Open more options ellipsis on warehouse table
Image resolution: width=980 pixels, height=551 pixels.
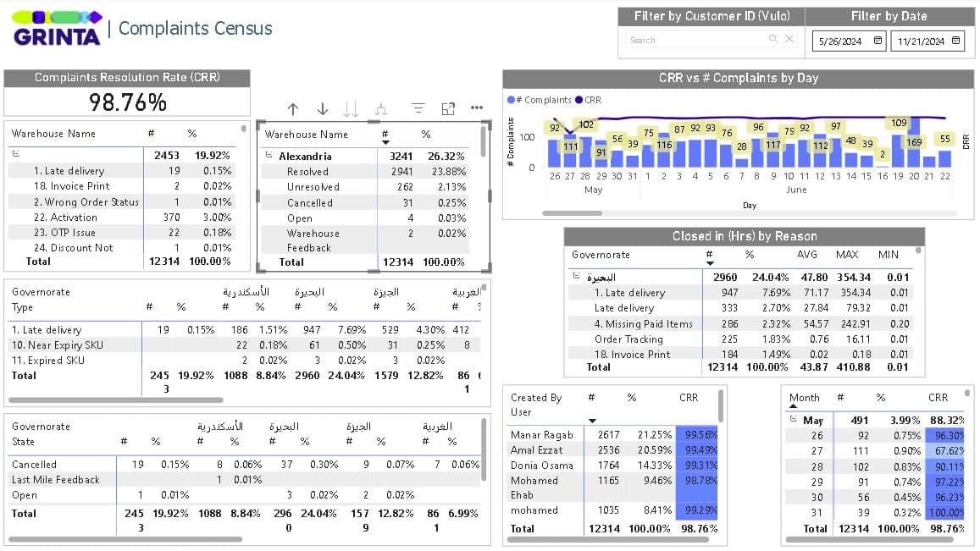[x=477, y=107]
